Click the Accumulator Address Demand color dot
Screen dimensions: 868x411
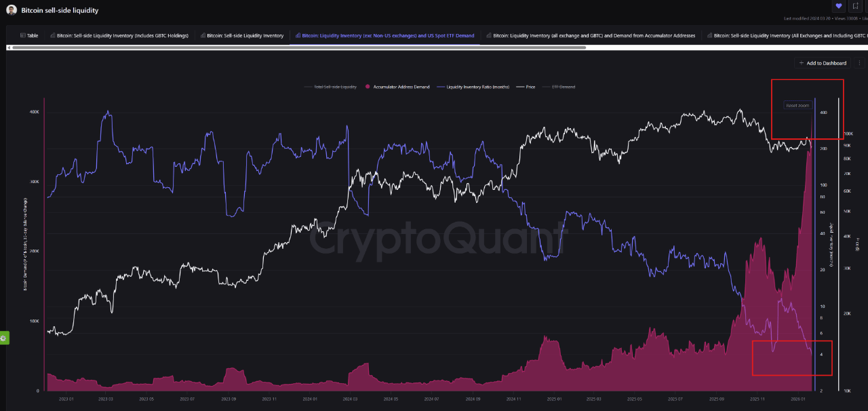[x=368, y=87]
